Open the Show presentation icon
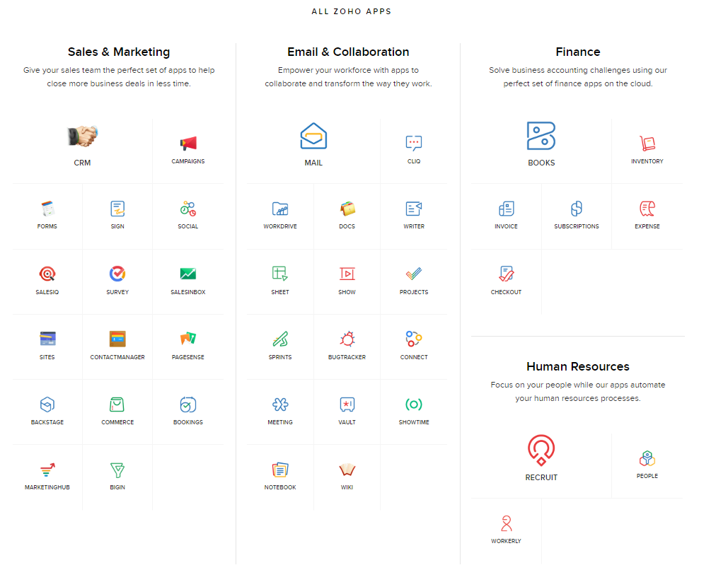Image resolution: width=728 pixels, height=582 pixels. pyautogui.click(x=347, y=274)
